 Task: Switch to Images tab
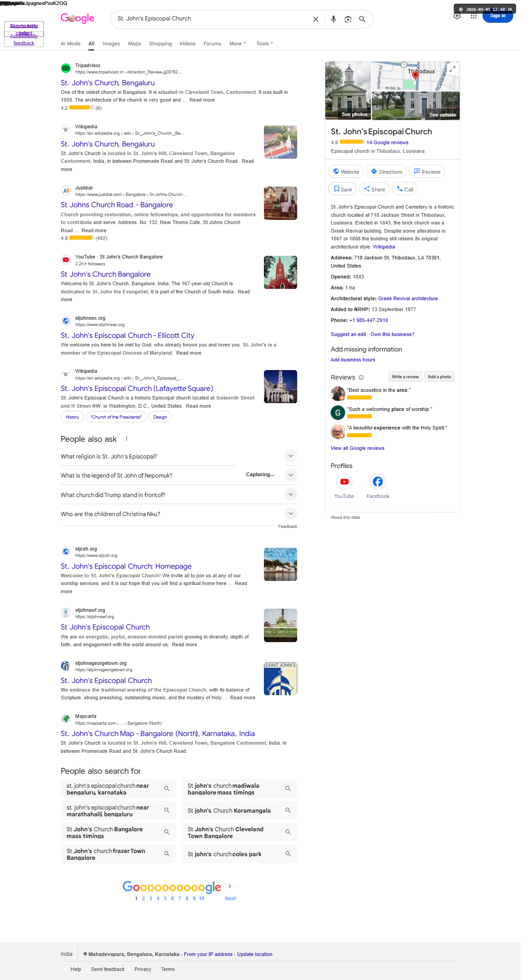click(111, 44)
